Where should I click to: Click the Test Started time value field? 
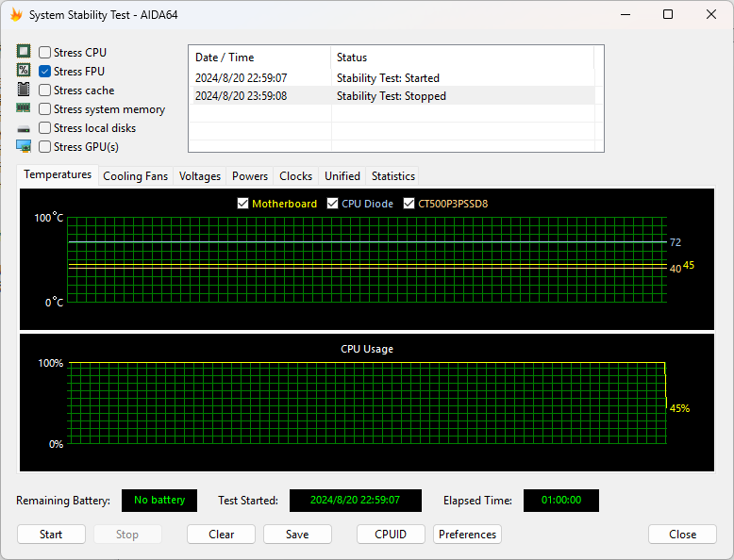point(356,500)
